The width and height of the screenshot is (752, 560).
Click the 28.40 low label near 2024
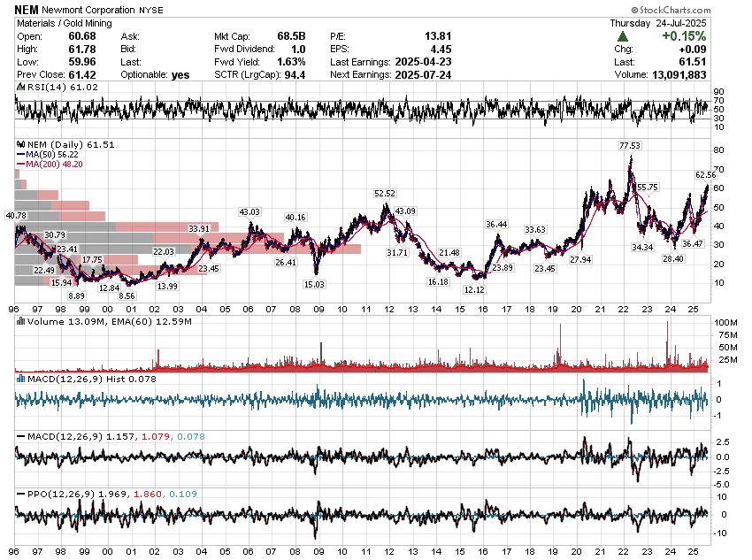(673, 258)
